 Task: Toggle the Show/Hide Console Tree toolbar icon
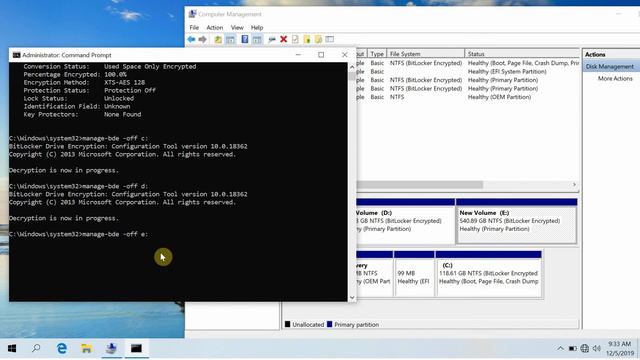(230, 40)
